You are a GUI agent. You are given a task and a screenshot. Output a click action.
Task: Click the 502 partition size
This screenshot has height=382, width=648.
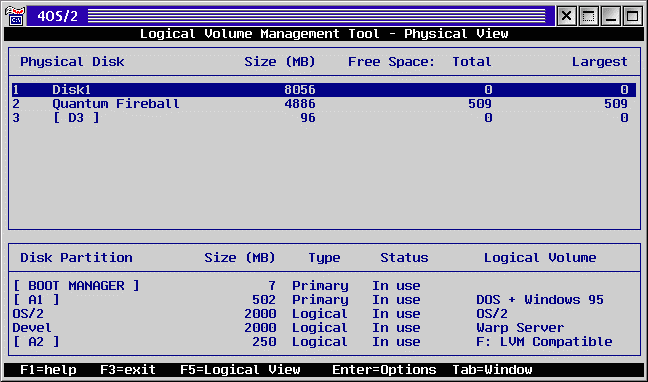(x=264, y=300)
